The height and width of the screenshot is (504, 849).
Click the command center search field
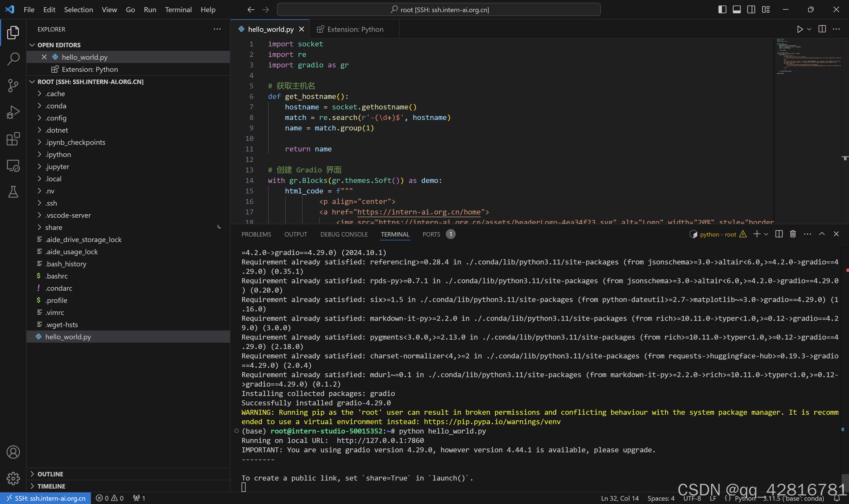[x=438, y=9]
